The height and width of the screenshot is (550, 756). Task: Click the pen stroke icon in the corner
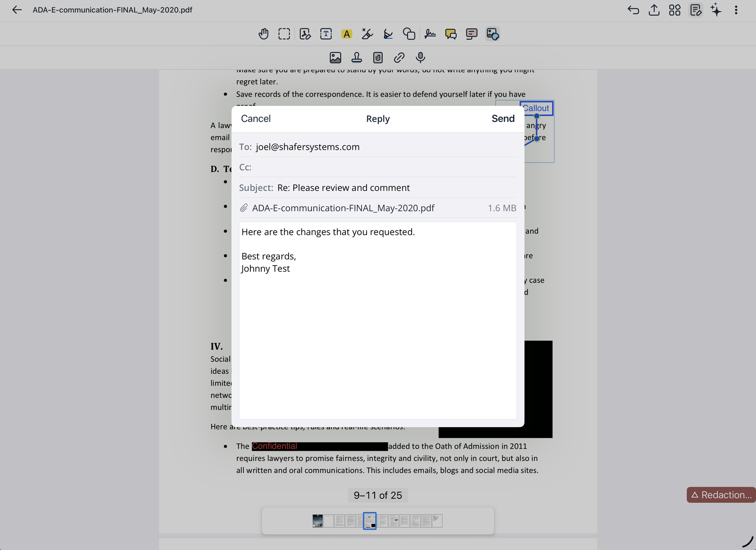click(x=748, y=542)
